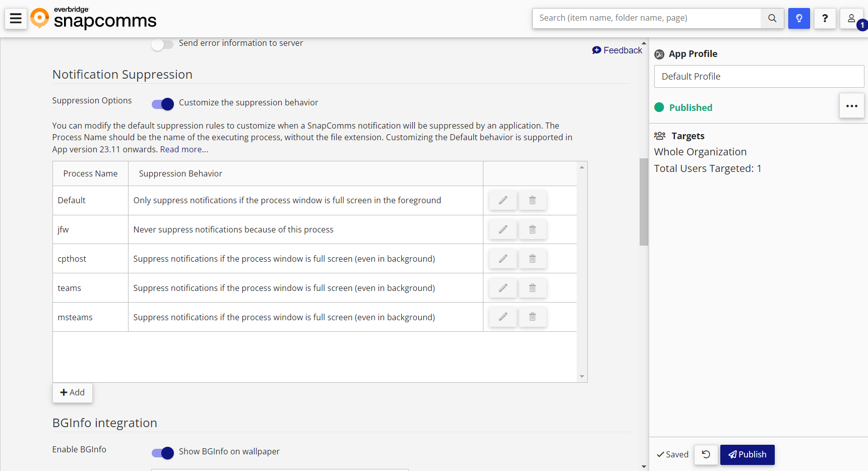868x471 pixels.
Task: Click the Total Users Targeted text
Action: 708,168
